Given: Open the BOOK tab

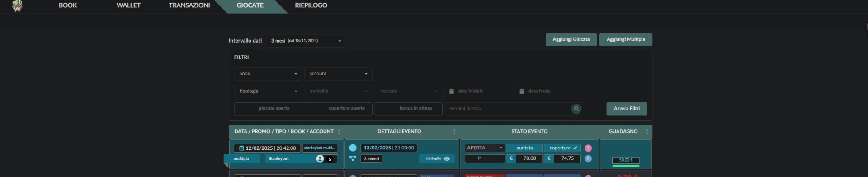Looking at the screenshot, I should (68, 5).
